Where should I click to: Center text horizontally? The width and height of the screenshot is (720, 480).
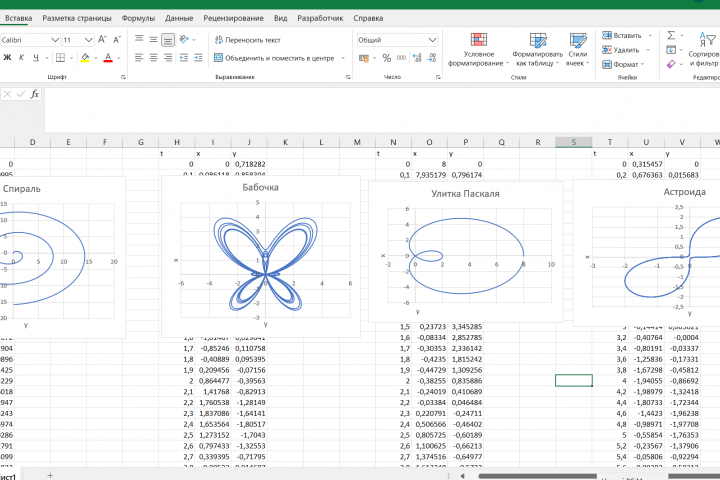click(153, 58)
